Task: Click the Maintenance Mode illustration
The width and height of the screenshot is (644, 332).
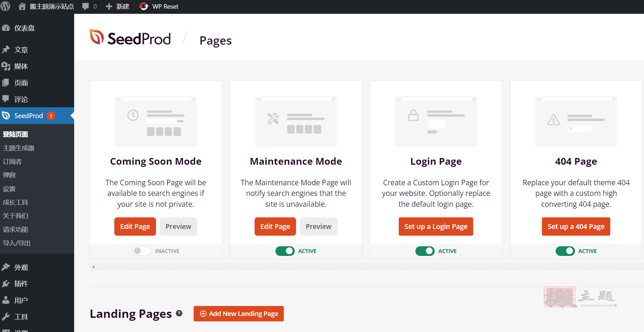Action: coord(296,121)
